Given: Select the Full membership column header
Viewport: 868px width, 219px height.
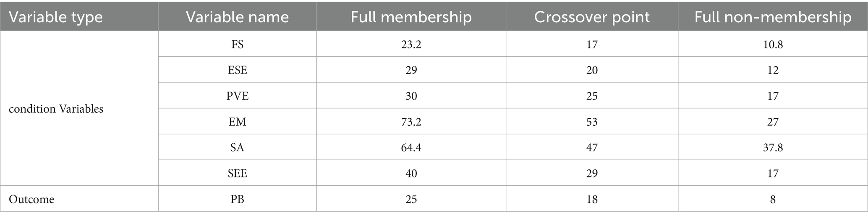Looking at the screenshot, I should coord(411,17).
